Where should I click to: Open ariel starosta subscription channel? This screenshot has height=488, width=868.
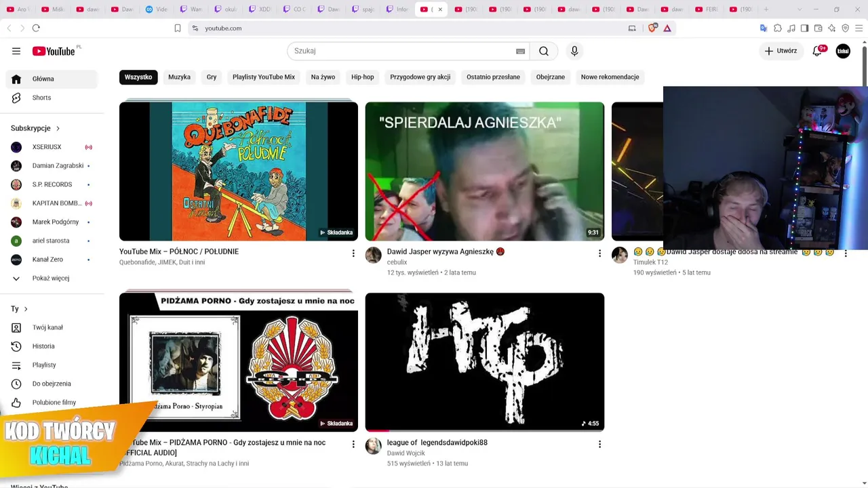tap(52, 241)
